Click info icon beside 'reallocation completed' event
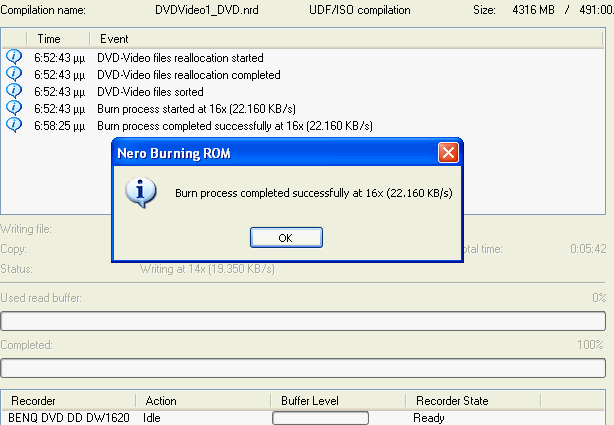 click(14, 75)
